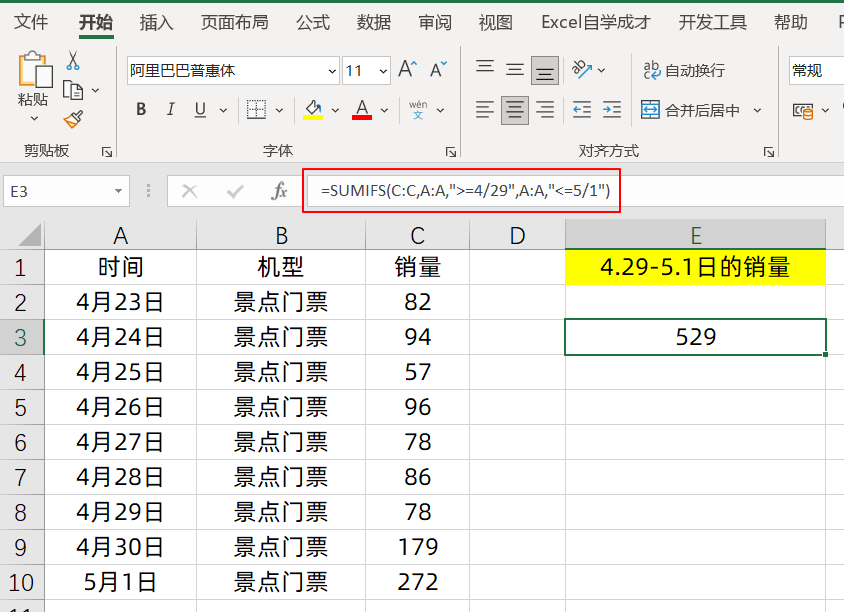Click the wén phonetic guide icon

418,110
